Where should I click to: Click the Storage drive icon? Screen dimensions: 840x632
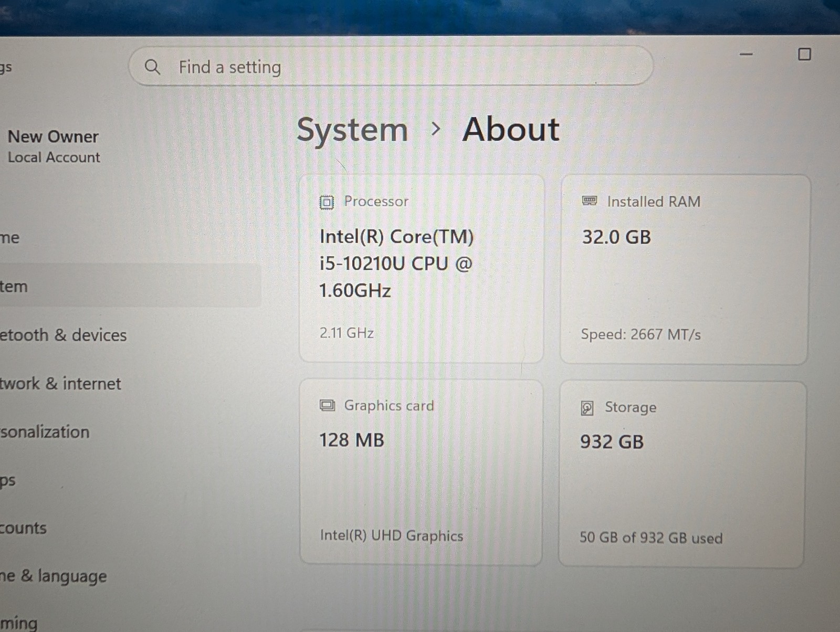click(587, 408)
